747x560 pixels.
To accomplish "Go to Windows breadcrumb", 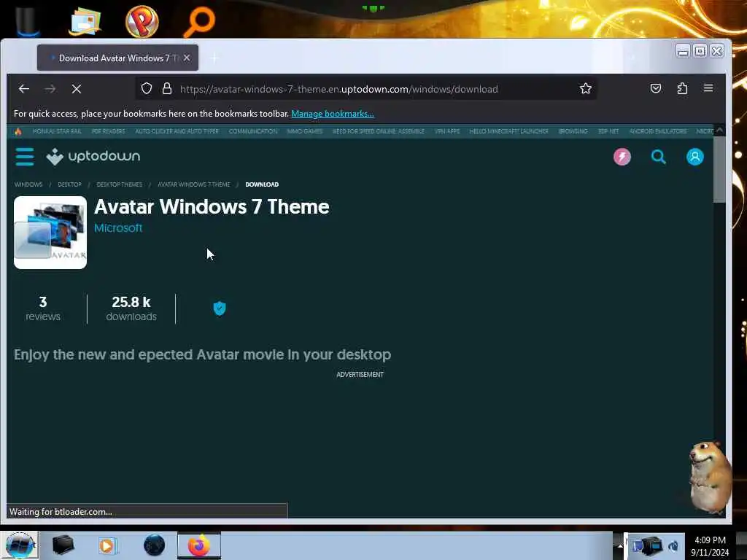I will [x=28, y=184].
